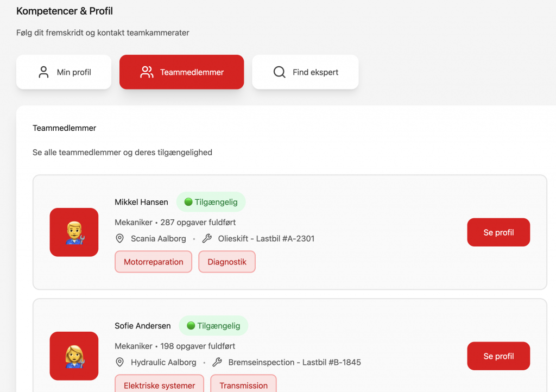The width and height of the screenshot is (556, 392).
Task: Switch to the Find ekspert tab
Action: coord(305,72)
